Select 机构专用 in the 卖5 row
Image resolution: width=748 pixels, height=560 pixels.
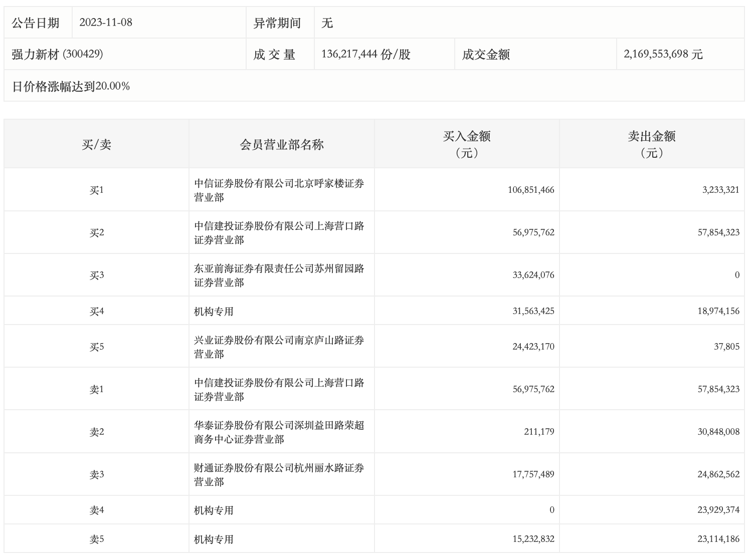tap(214, 539)
